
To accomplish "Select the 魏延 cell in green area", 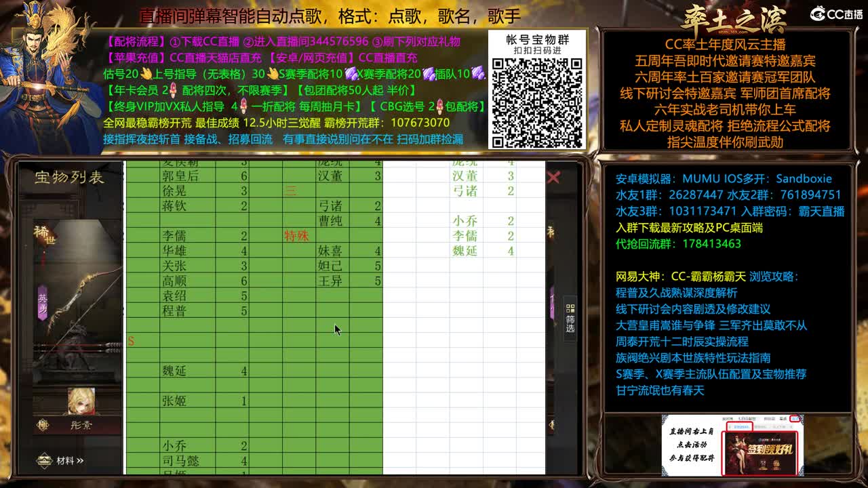I will click(x=187, y=371).
